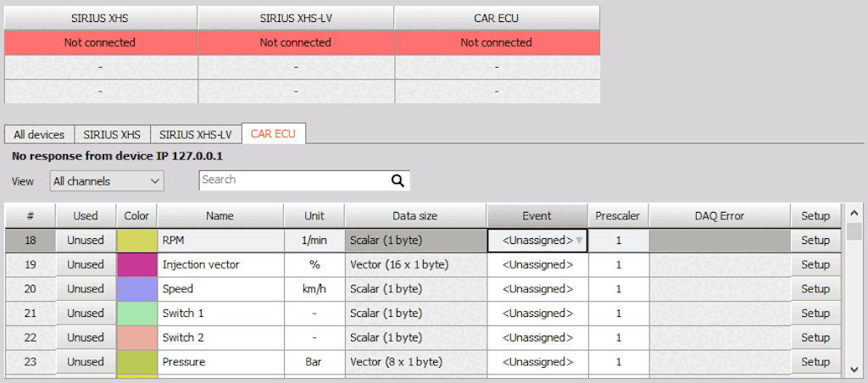Open Setup for Pressure channel

pyautogui.click(x=815, y=362)
